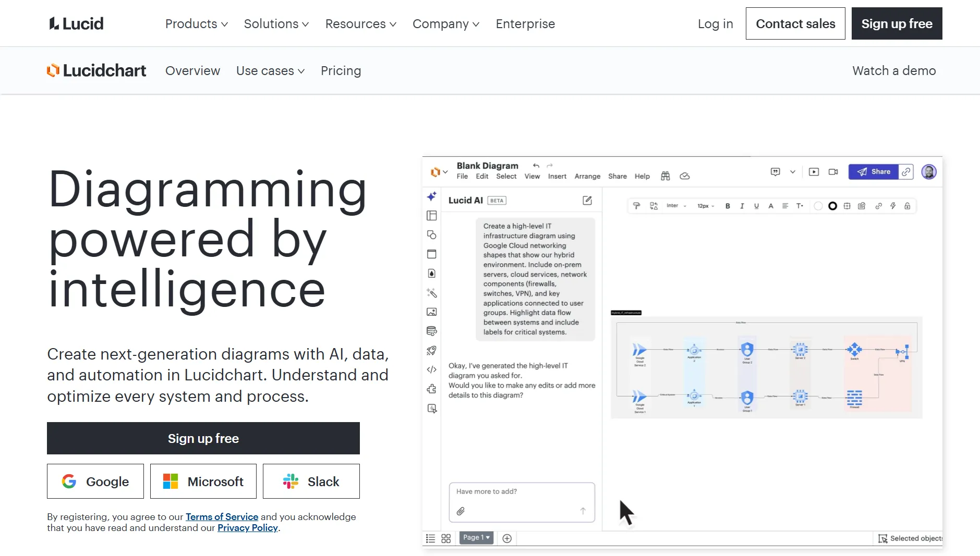Open the Page 1 dropdown
Viewport: 980px width, 556px height.
(476, 538)
